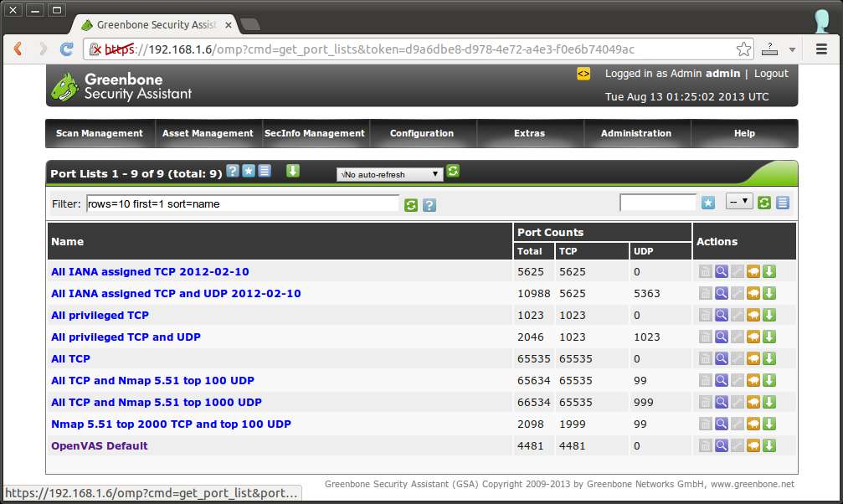The image size is (843, 504).
Task: Open the SecInfo Management menu
Action: [x=315, y=133]
